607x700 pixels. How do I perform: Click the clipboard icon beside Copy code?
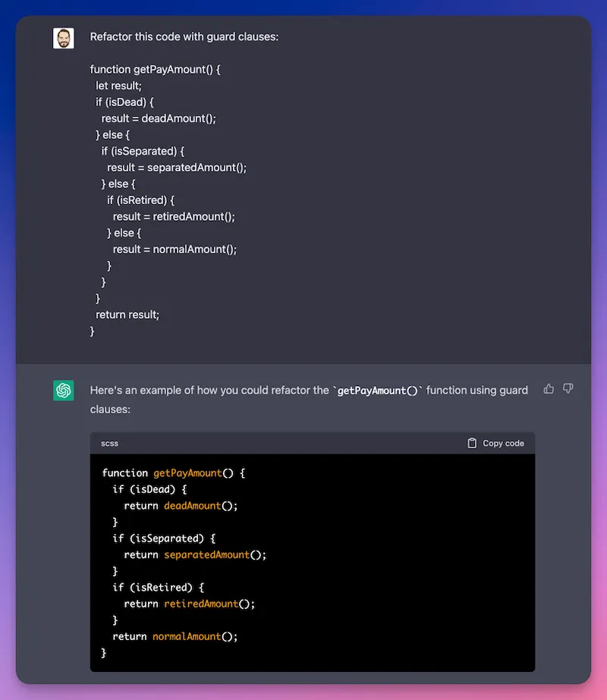472,443
